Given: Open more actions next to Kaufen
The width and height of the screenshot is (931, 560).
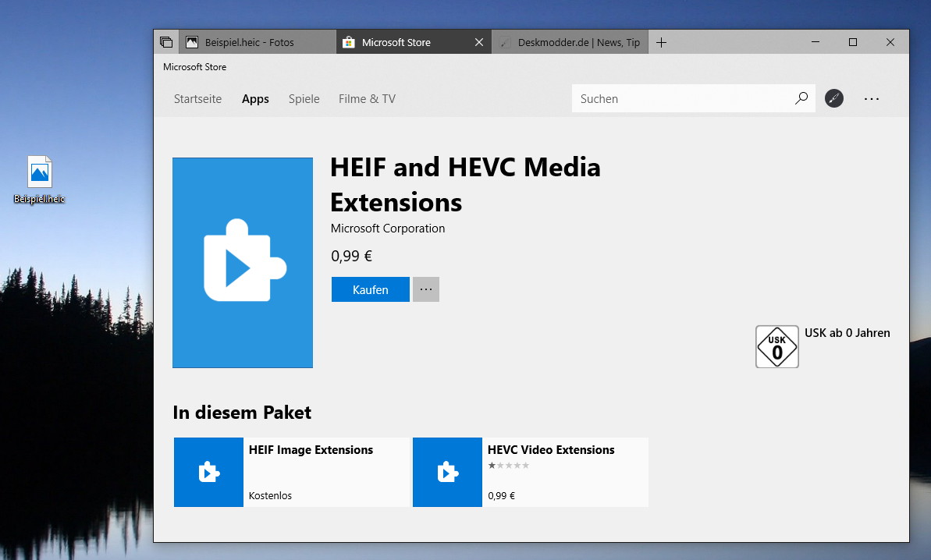Looking at the screenshot, I should pyautogui.click(x=426, y=289).
